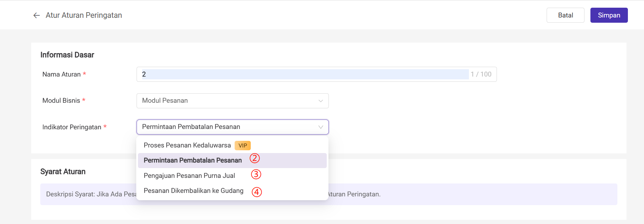Click the red circled number 2 marker
Screen dimensions: 644x224
pyautogui.click(x=255, y=158)
